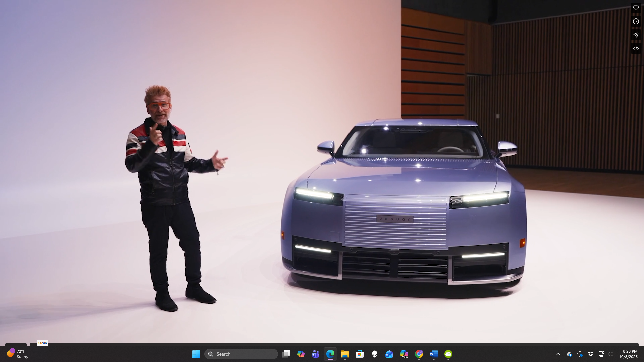Focus the taskbar Search box
644x362 pixels.
(241, 354)
